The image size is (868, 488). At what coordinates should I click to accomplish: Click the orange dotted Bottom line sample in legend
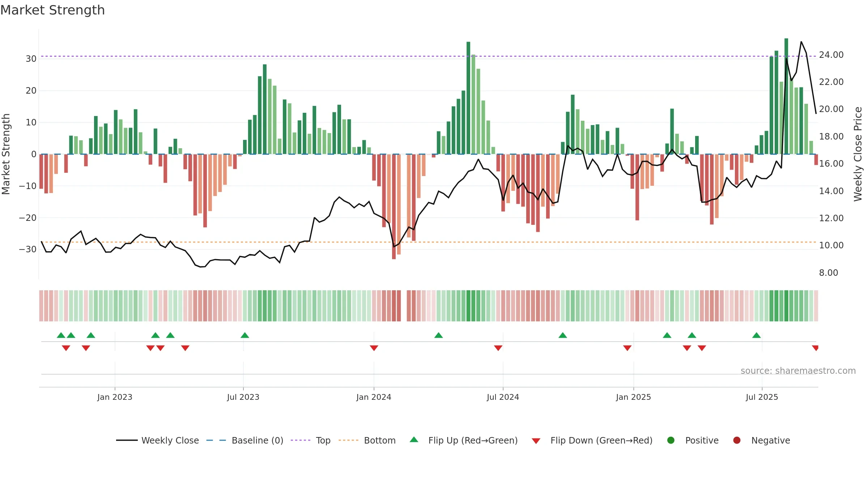(x=349, y=440)
